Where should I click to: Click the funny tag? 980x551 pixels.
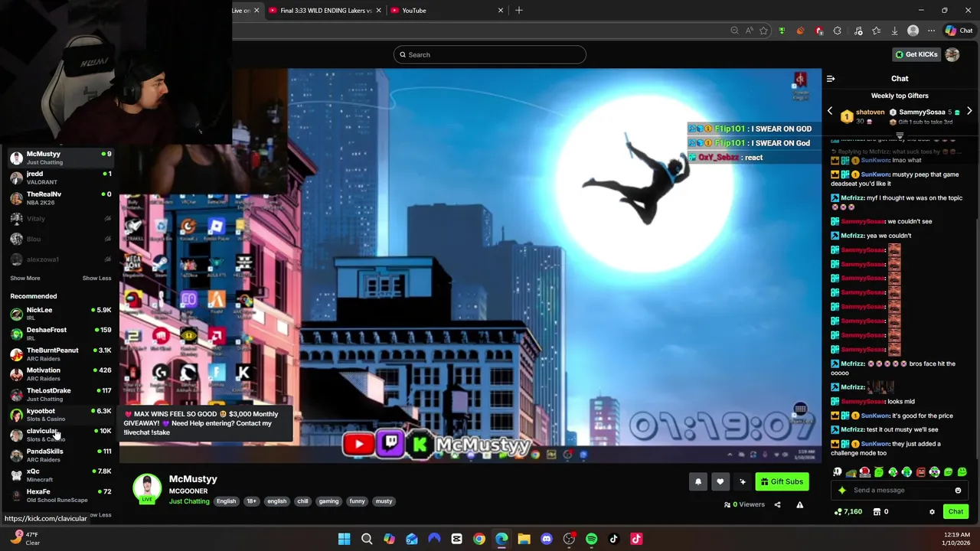(357, 501)
